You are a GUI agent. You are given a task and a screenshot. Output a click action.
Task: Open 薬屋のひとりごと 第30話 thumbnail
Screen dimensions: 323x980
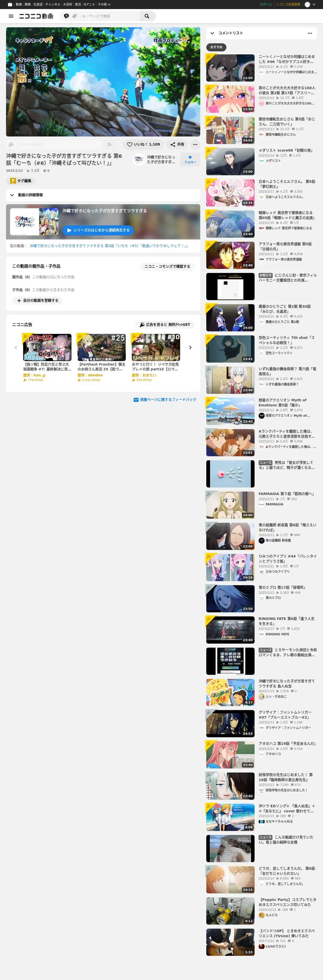click(230, 318)
